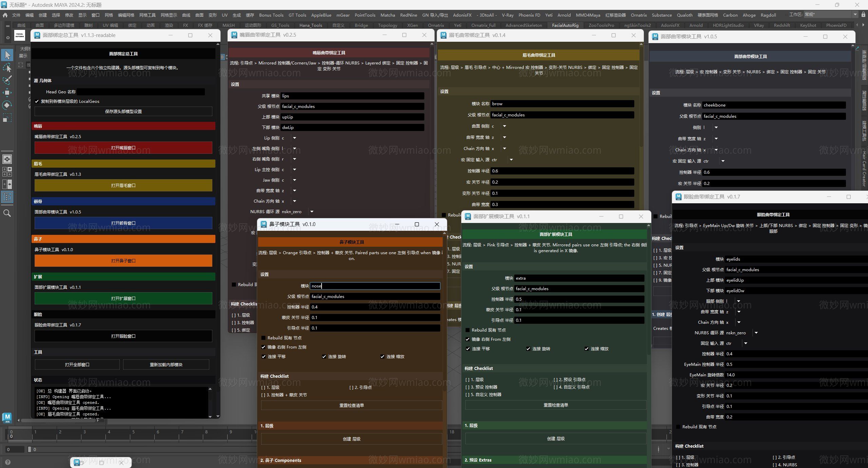Click the workspace lock icon at top right

[863, 15]
